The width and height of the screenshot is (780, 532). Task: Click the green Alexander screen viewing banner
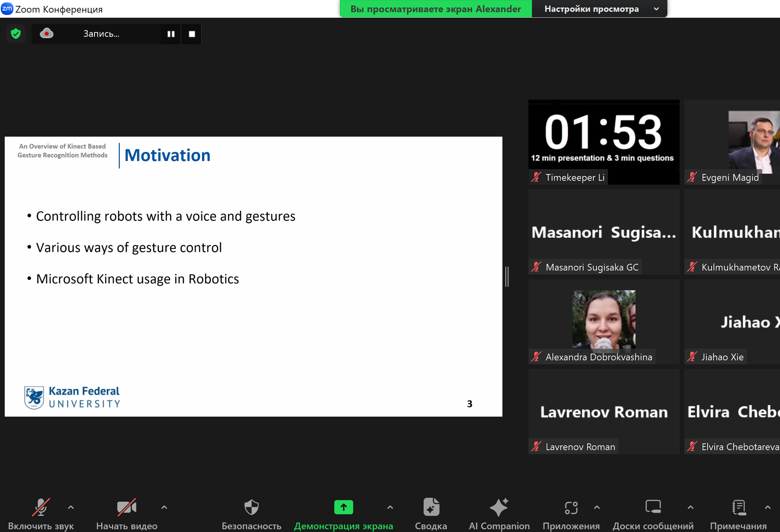click(x=435, y=9)
